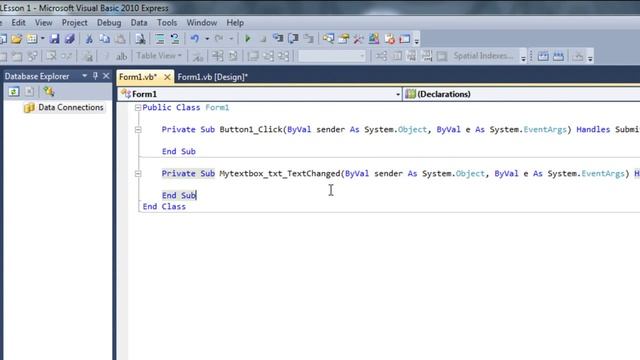Screen dimensions: 640x360
Task: Undo the last action with blue arrow
Action: [x=195, y=39]
